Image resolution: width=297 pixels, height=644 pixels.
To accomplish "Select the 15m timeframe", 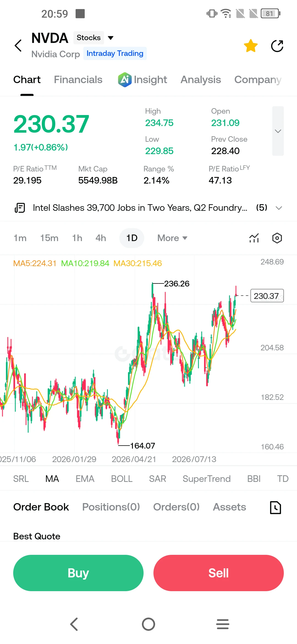I will click(x=49, y=238).
